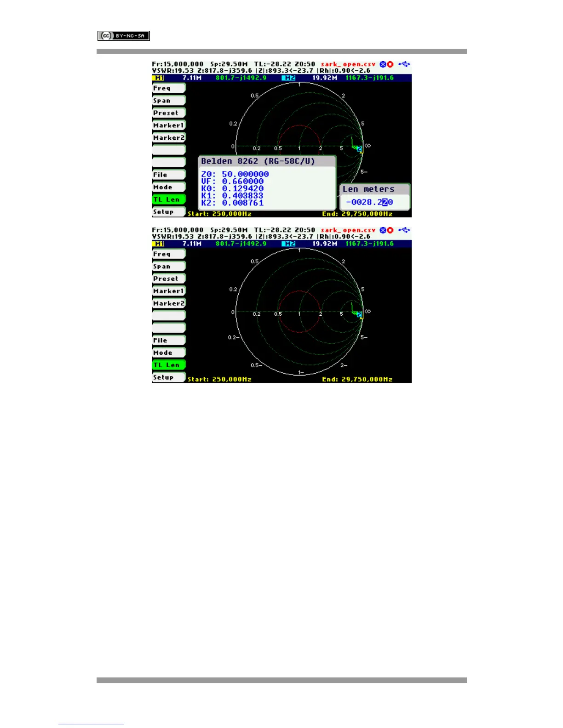Open Setup in lower screenshot
The width and height of the screenshot is (563, 728).
point(169,377)
